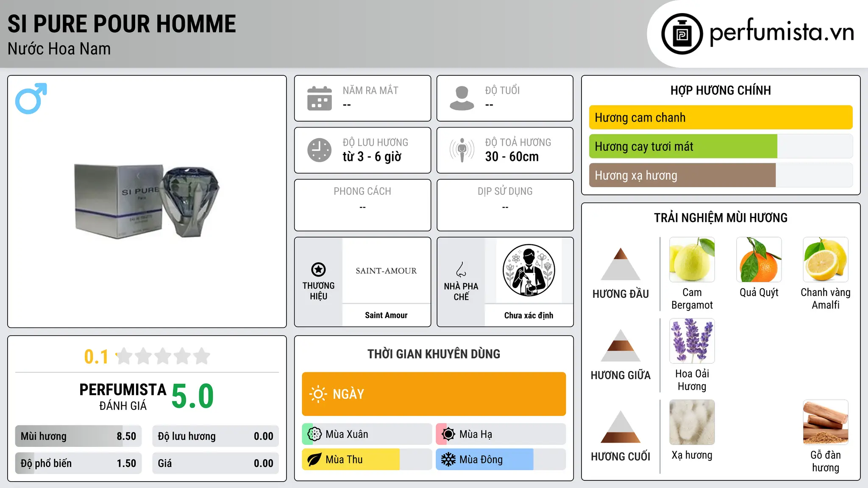Click the Độ tuổi label
868x488 pixels.
(502, 90)
